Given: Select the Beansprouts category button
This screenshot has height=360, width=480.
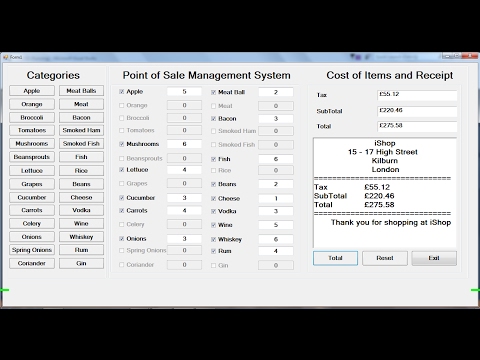Looking at the screenshot, I should pyautogui.click(x=32, y=157).
